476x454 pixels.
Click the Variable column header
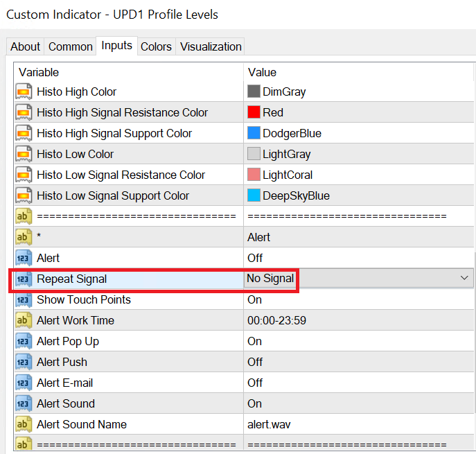(x=39, y=72)
